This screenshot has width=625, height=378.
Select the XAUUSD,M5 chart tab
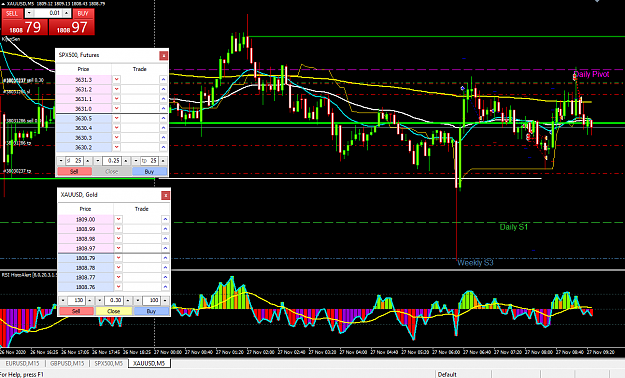[x=149, y=363]
